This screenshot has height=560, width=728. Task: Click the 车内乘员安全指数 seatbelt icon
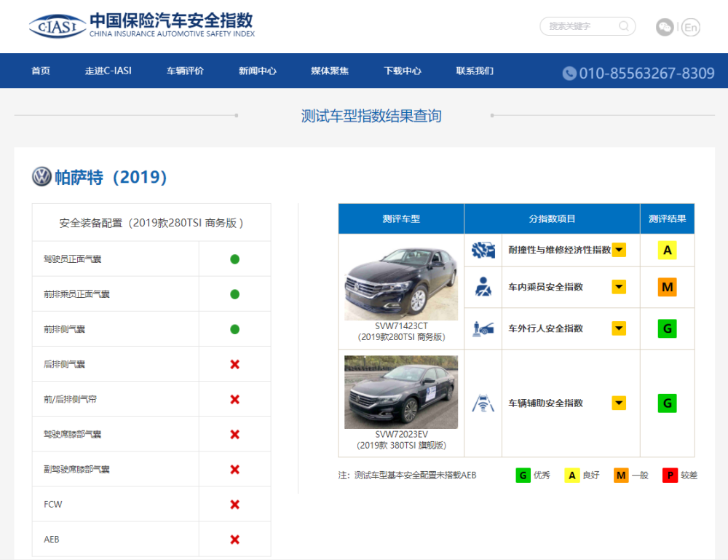[x=483, y=286]
